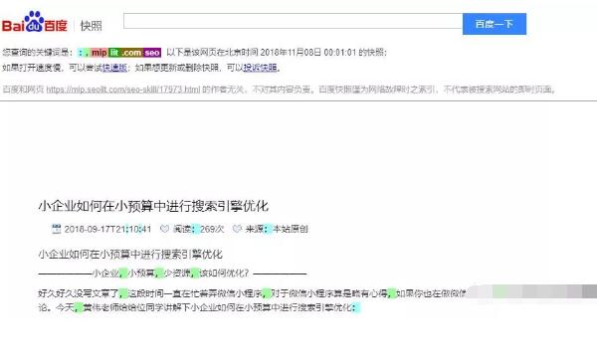
Task: Focus the Baidu search input field
Action: coord(293,21)
